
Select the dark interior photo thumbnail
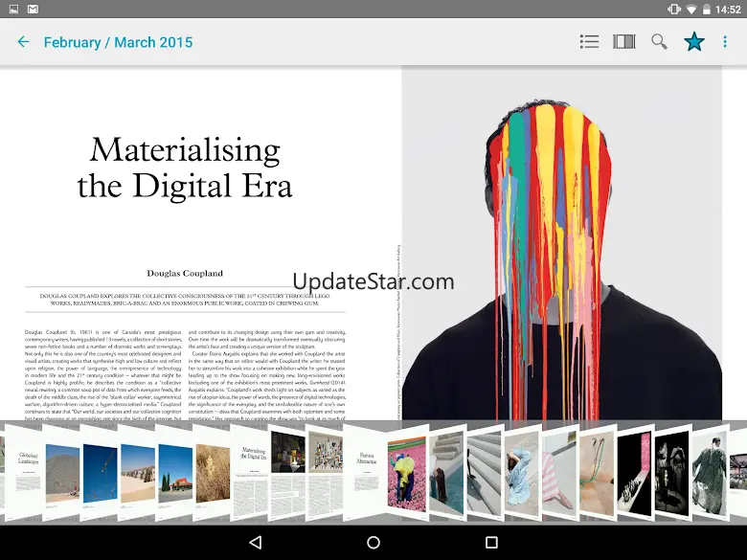287,472
